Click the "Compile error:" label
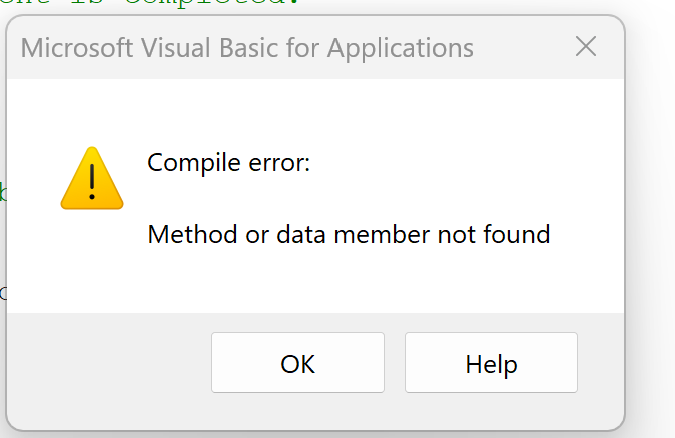The width and height of the screenshot is (675, 438). [x=229, y=162]
